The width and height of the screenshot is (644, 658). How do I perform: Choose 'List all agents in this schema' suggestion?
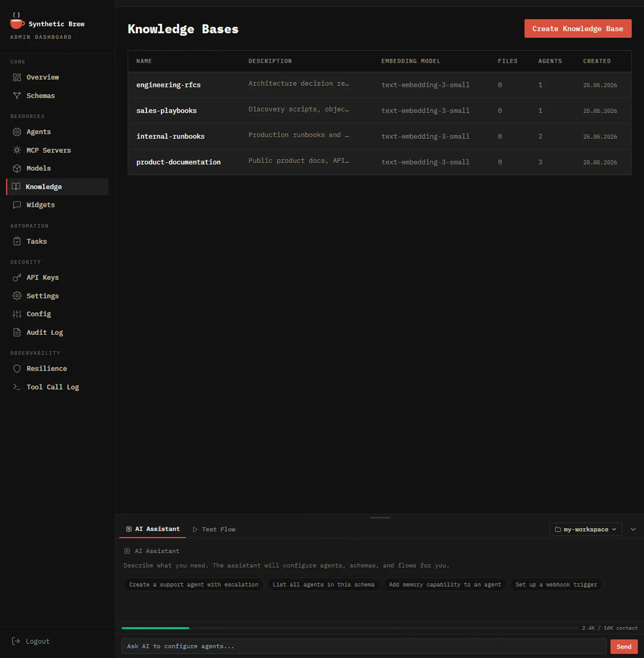[x=323, y=584]
